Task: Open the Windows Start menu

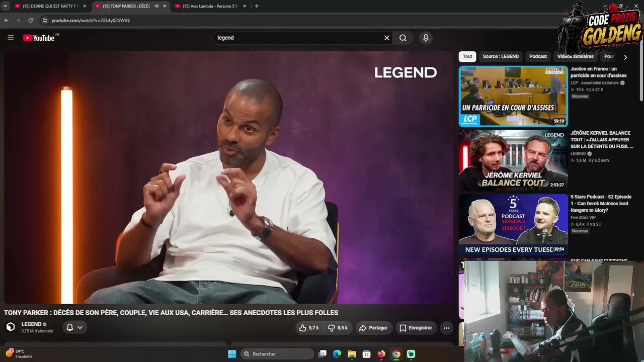Action: pyautogui.click(x=232, y=354)
